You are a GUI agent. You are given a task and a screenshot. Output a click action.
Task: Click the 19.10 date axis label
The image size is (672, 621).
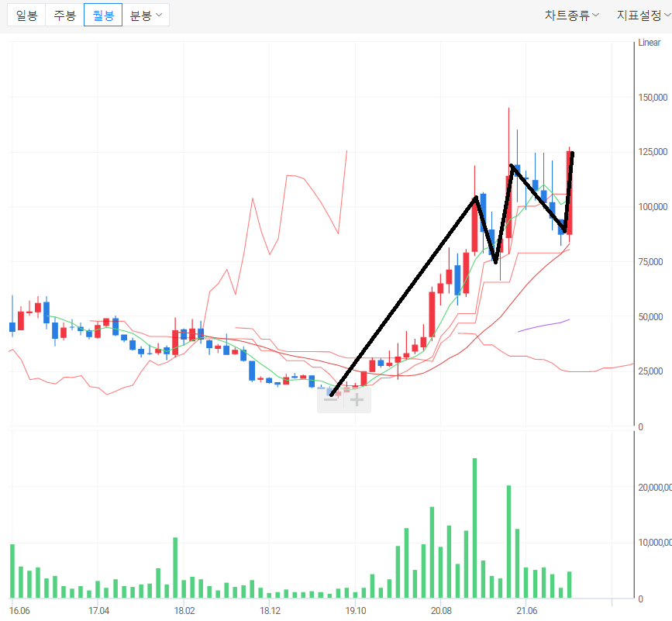point(356,611)
